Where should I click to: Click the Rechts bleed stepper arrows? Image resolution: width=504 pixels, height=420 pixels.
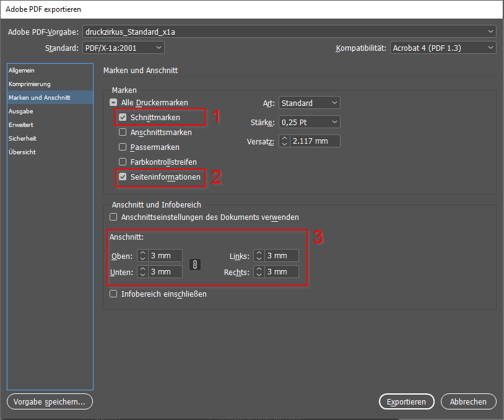coord(259,272)
